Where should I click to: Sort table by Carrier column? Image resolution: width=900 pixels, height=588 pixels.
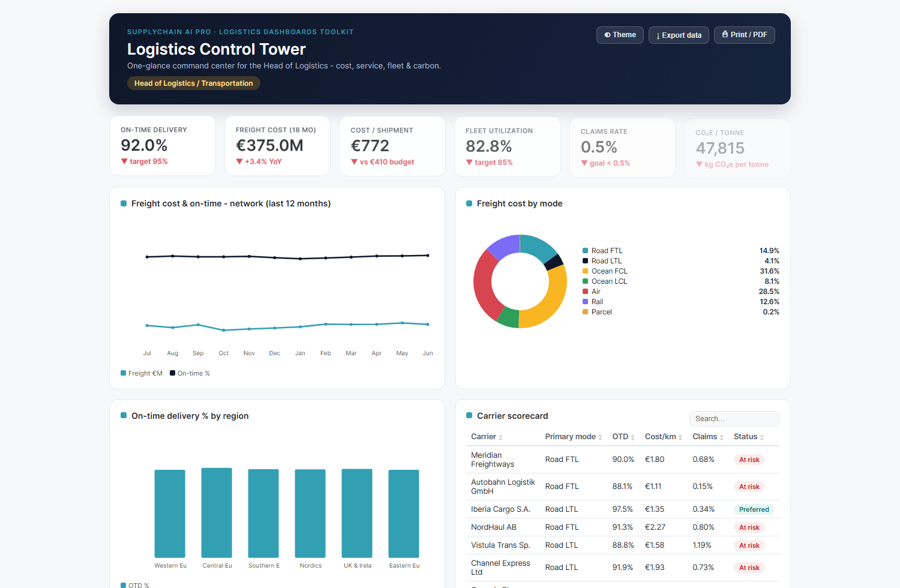(487, 437)
